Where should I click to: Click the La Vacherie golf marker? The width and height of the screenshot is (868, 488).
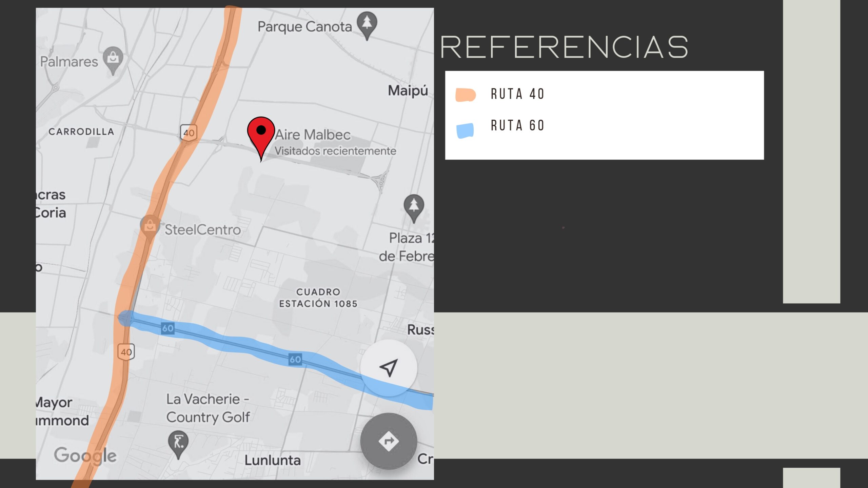click(178, 443)
